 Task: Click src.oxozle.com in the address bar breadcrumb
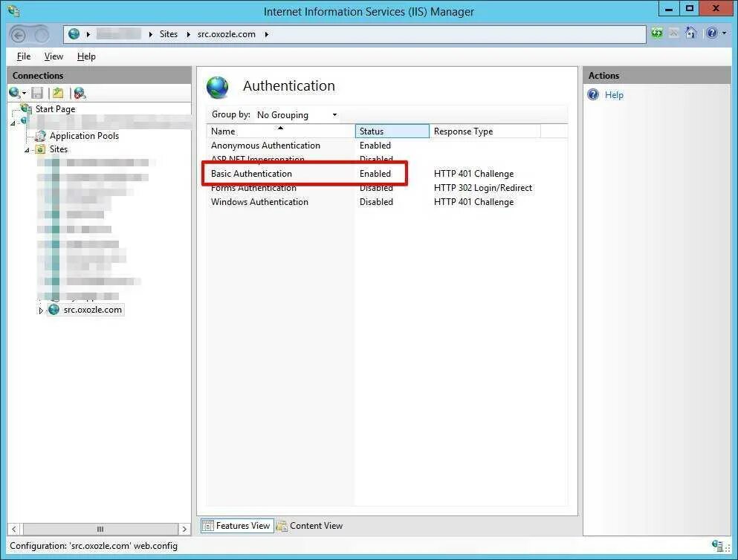[x=227, y=34]
